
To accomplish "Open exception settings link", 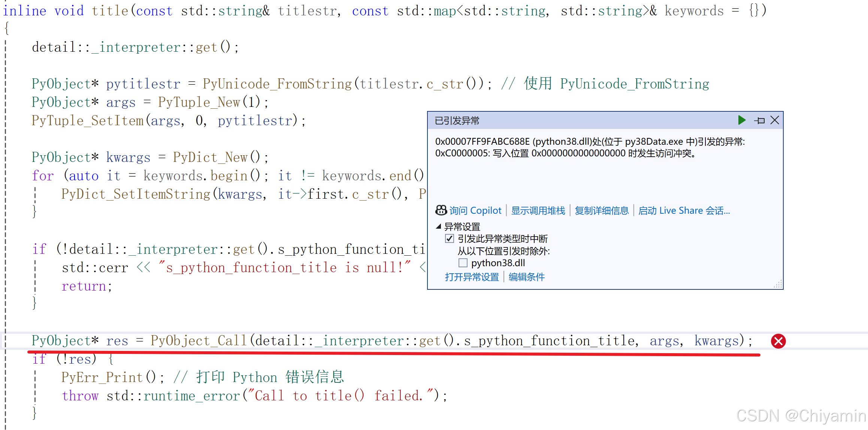I will (472, 277).
